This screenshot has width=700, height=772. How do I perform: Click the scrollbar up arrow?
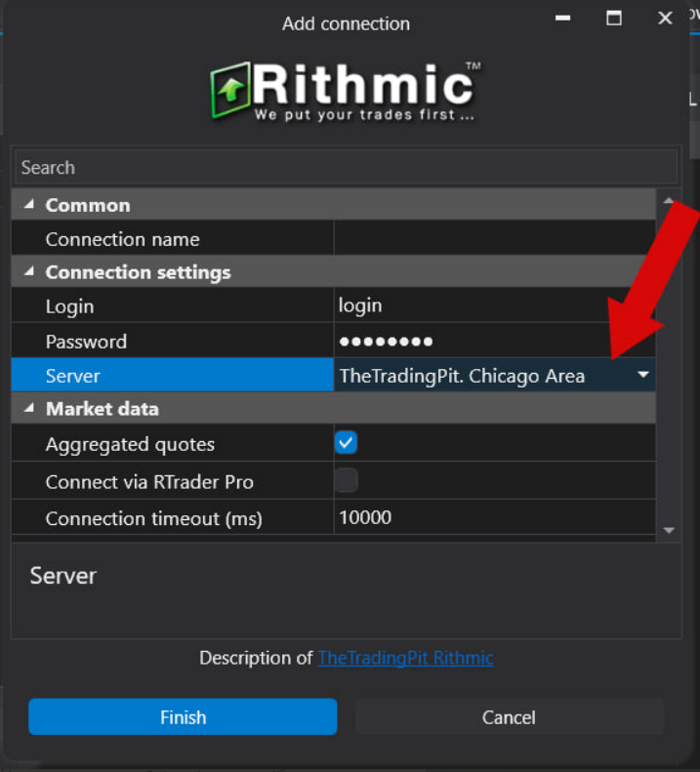(669, 200)
